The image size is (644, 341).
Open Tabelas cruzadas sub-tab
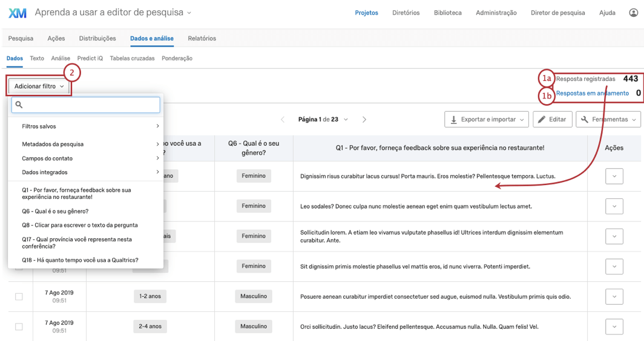132,59
